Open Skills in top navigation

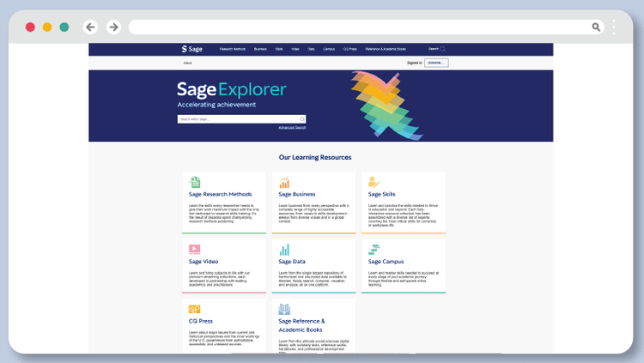(x=279, y=49)
